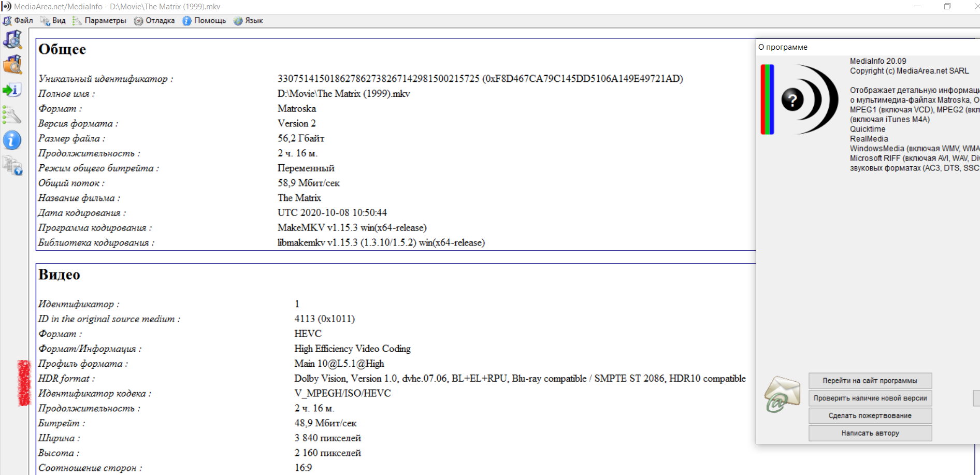Click the 'Сделать пожертвование' donate button
Viewport: 980px width, 475px height.
pos(870,416)
